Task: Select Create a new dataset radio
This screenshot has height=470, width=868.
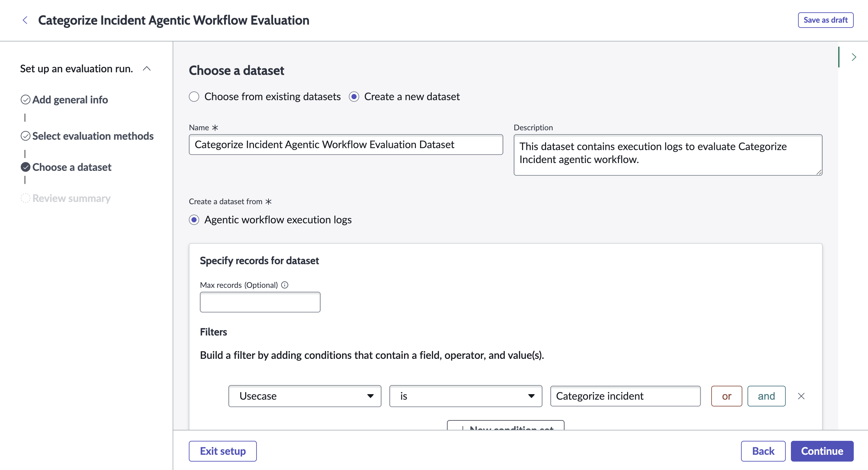Action: click(x=354, y=97)
